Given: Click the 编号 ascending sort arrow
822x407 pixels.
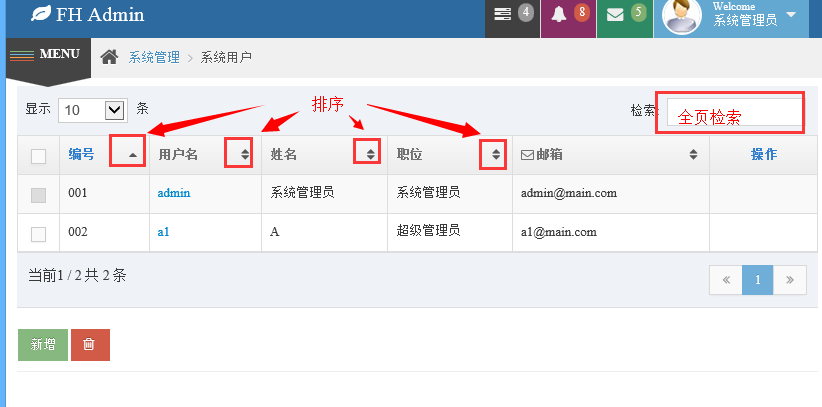Looking at the screenshot, I should coord(133,155).
